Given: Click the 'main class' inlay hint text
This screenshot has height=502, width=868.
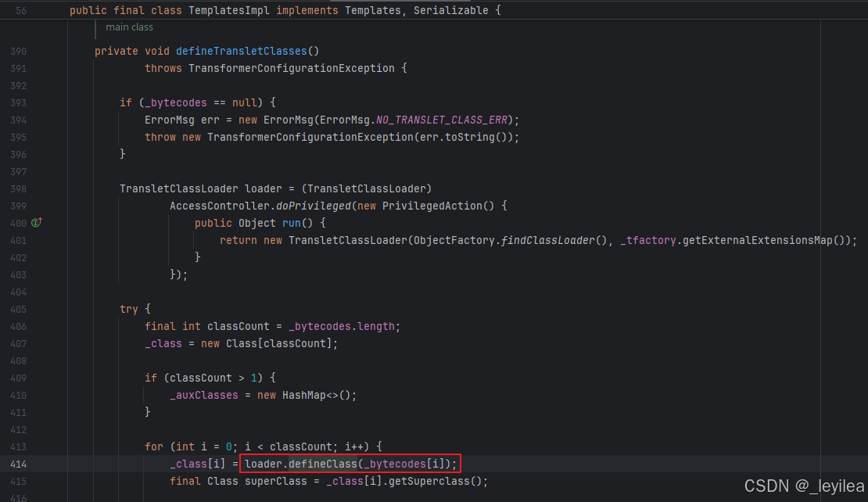Looking at the screenshot, I should click(x=130, y=27).
